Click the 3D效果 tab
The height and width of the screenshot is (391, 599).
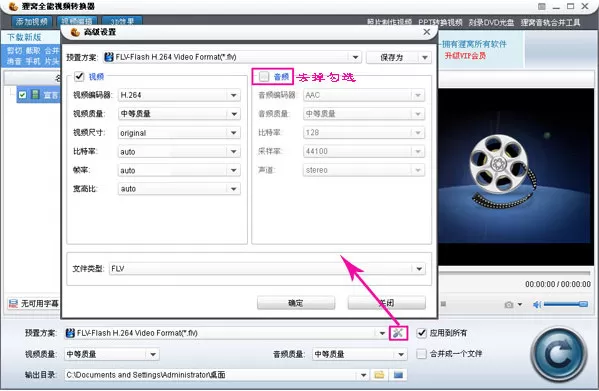(122, 21)
